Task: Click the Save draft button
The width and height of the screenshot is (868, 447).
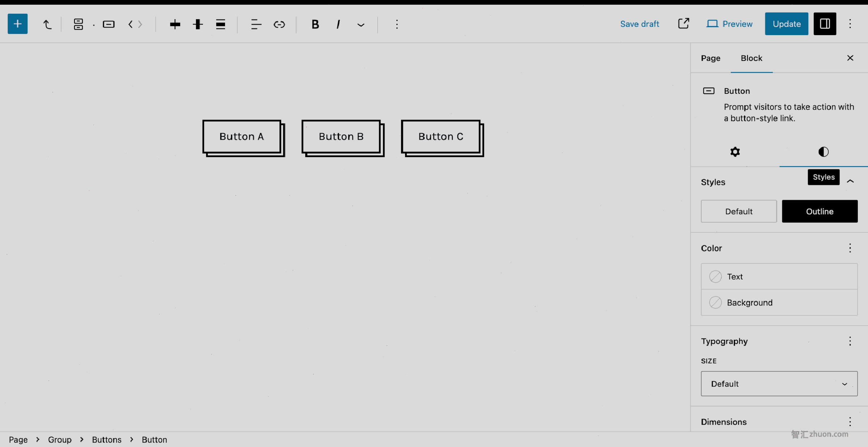Action: coord(640,24)
